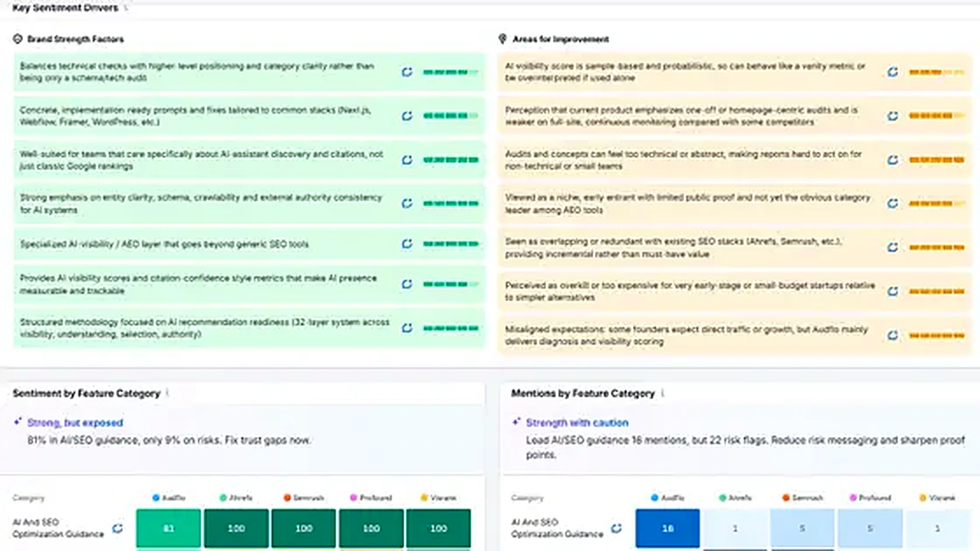Viewport: 980px width, 551px height.
Task: Click refresh icon for 'Audits and concepts can feel' row
Action: click(x=892, y=160)
